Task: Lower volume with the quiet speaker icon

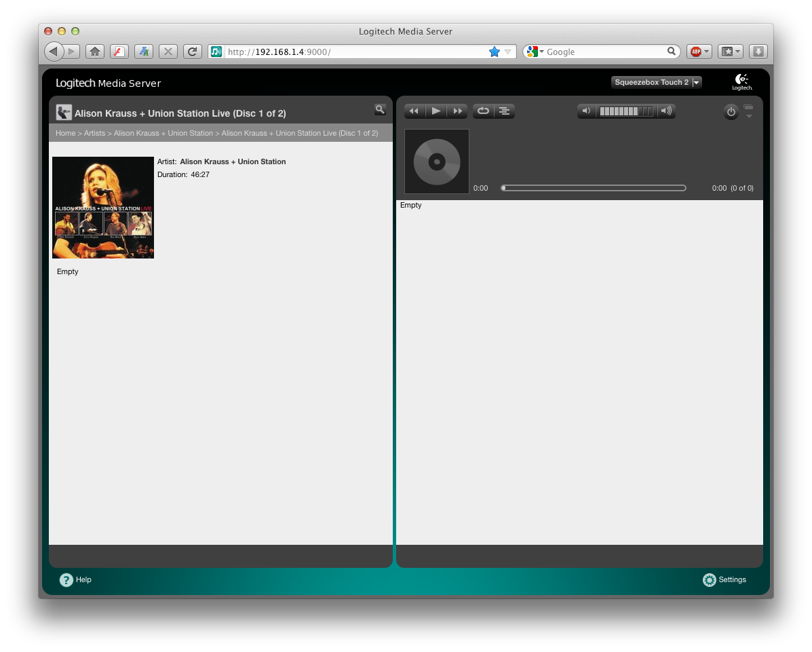Action: coord(587,111)
